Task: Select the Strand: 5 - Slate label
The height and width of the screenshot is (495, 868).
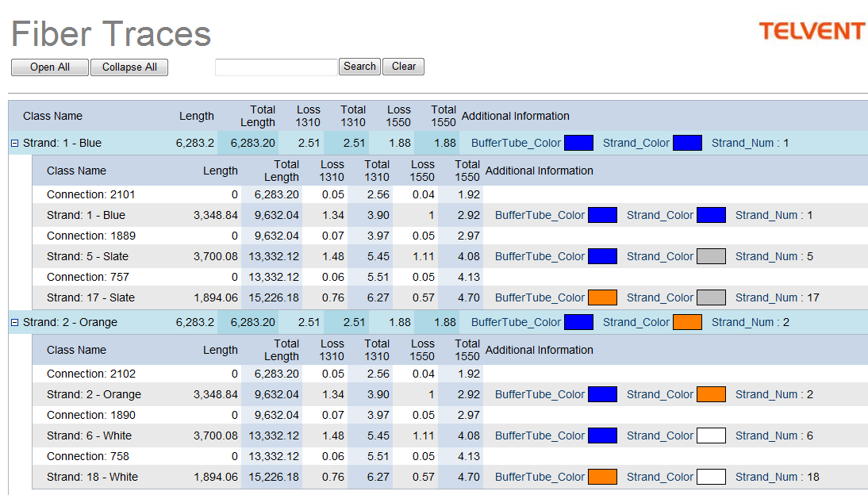Action: (87, 256)
